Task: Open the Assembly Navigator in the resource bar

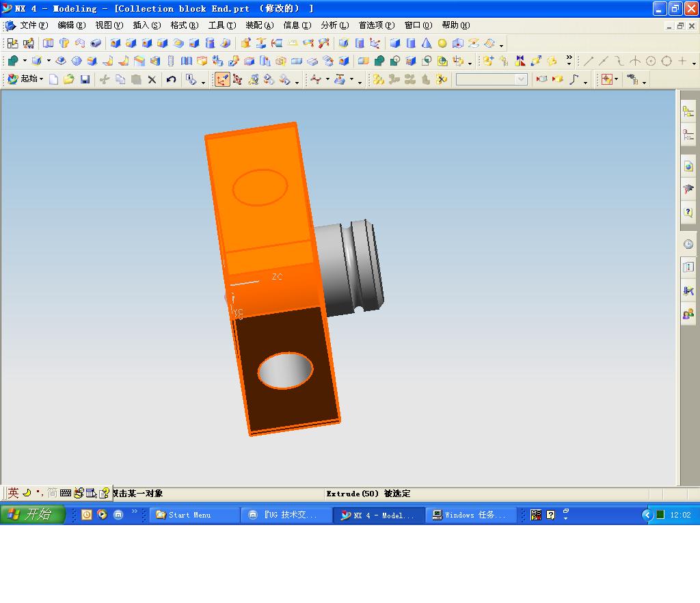Action: pyautogui.click(x=688, y=111)
